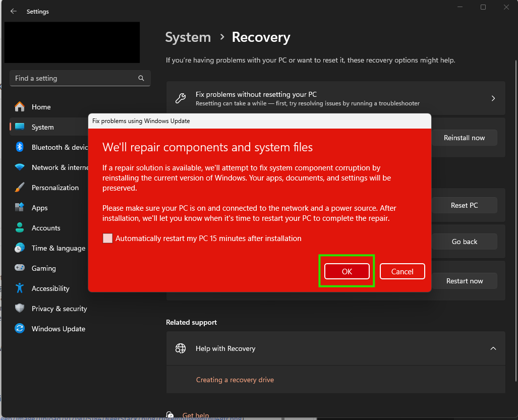
Task: Open Accessibility settings in sidebar
Action: pos(49,288)
